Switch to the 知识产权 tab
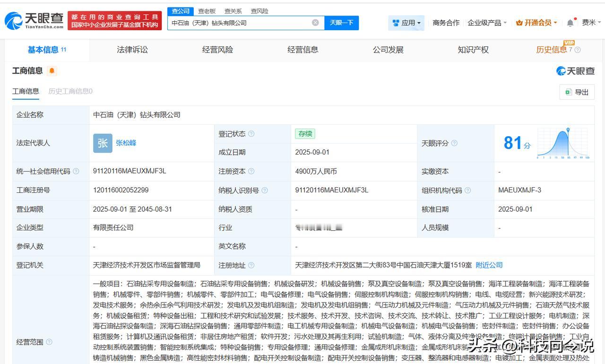The height and width of the screenshot is (364, 605). (x=473, y=50)
